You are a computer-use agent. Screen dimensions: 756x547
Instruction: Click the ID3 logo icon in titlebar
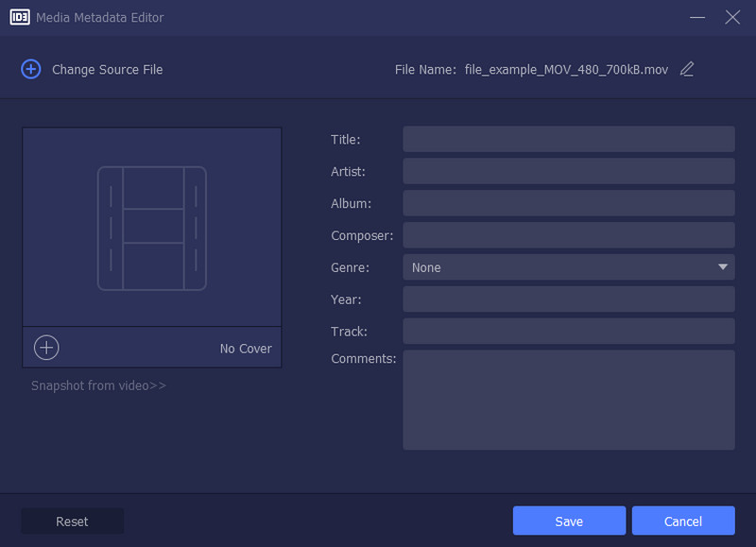pyautogui.click(x=20, y=17)
